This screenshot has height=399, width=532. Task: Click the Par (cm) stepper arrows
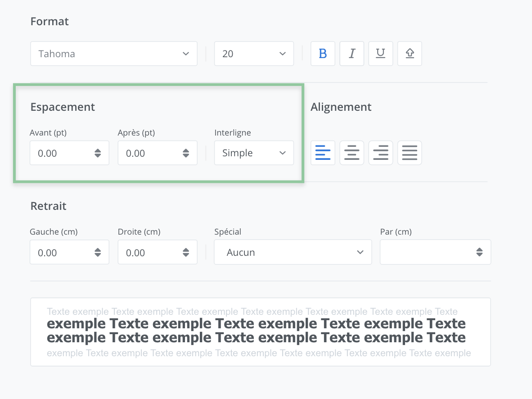pos(479,252)
